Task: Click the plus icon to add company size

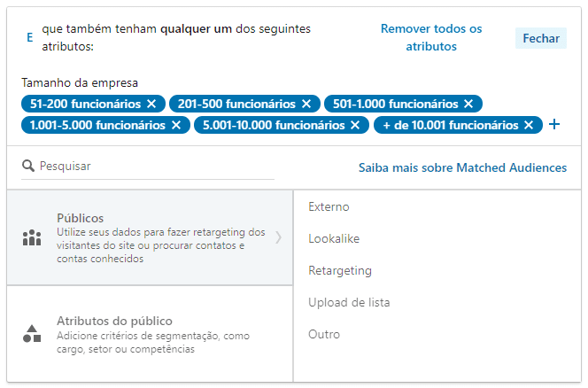Action: (x=554, y=125)
